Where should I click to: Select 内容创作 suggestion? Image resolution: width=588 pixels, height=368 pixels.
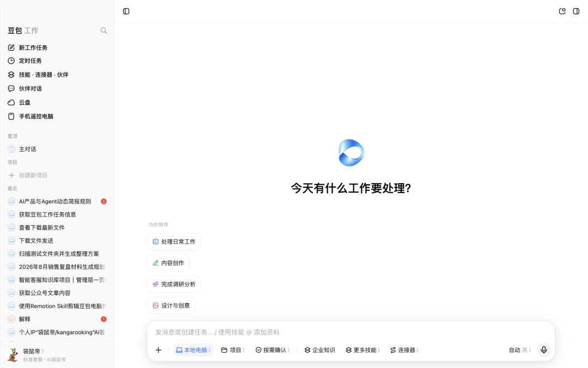pos(168,263)
